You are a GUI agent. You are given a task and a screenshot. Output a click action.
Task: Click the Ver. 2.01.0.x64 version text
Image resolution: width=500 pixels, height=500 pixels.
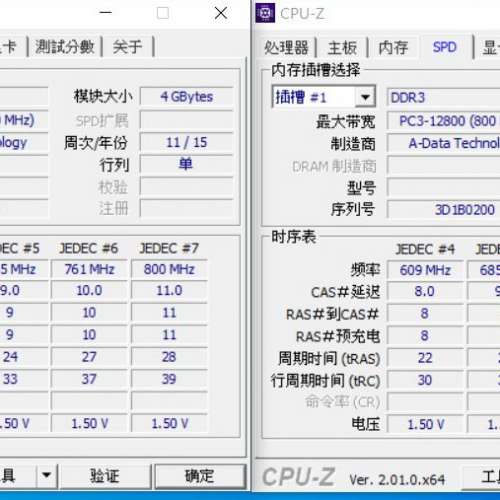pyautogui.click(x=397, y=480)
